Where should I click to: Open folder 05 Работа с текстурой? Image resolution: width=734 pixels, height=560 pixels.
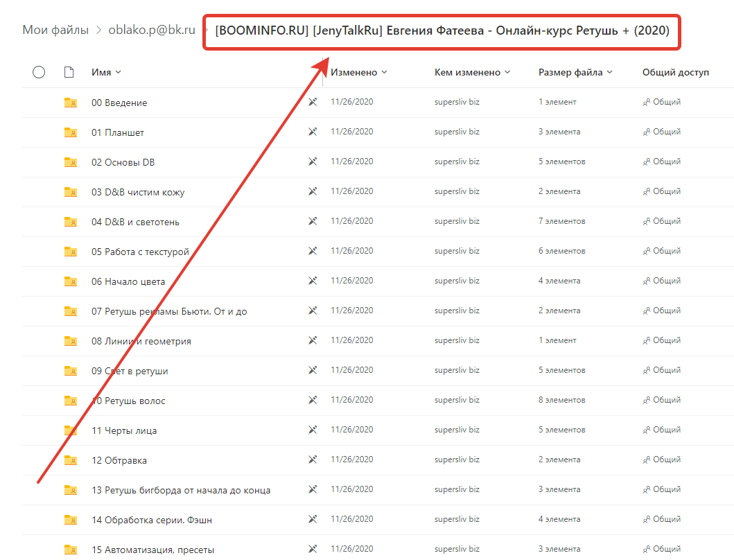(141, 252)
